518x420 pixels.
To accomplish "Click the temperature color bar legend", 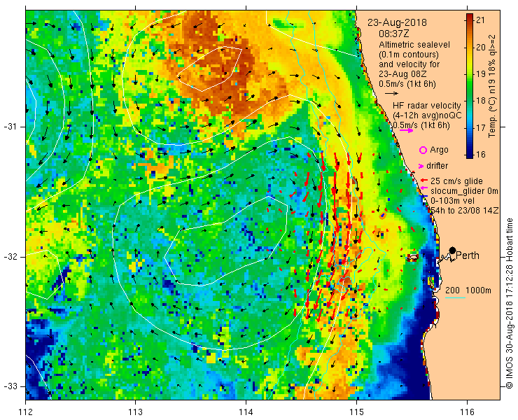I will click(470, 86).
